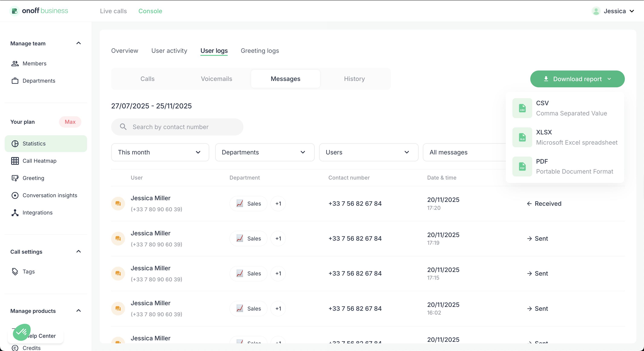Open the Departments filter dropdown
The height and width of the screenshot is (351, 644).
[x=264, y=152]
